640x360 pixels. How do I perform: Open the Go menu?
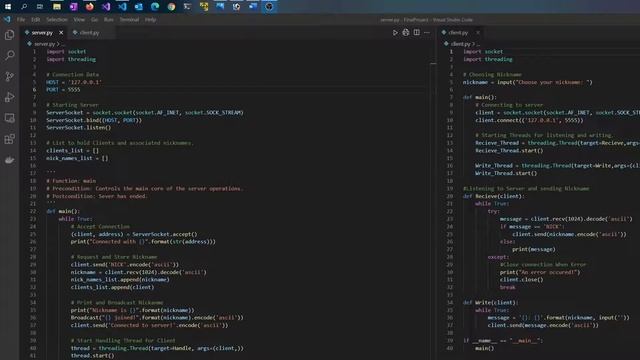click(94, 20)
